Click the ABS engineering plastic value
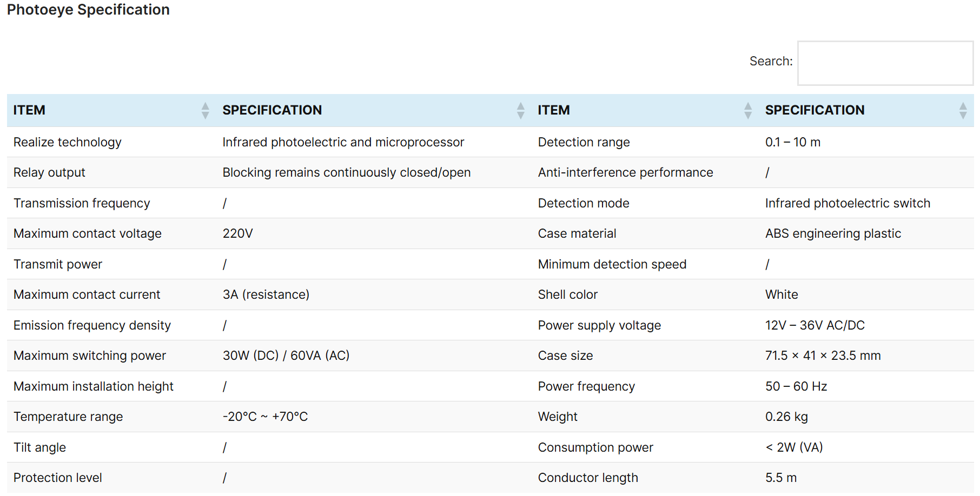The width and height of the screenshot is (980, 496). (833, 233)
